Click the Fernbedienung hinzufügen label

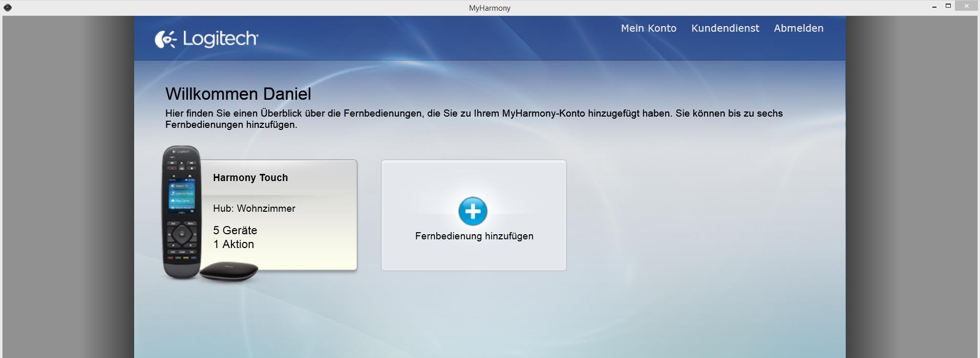474,236
